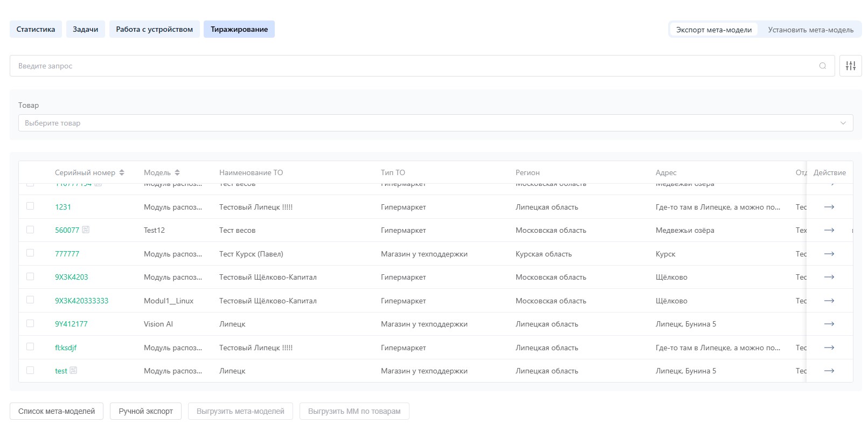
Task: Click the arrow action for row fl;ksdjf
Action: 829,348
